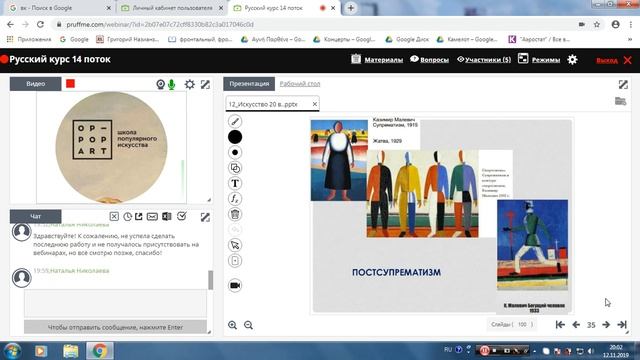Switch to the Рабочий стол tab

[x=300, y=84]
